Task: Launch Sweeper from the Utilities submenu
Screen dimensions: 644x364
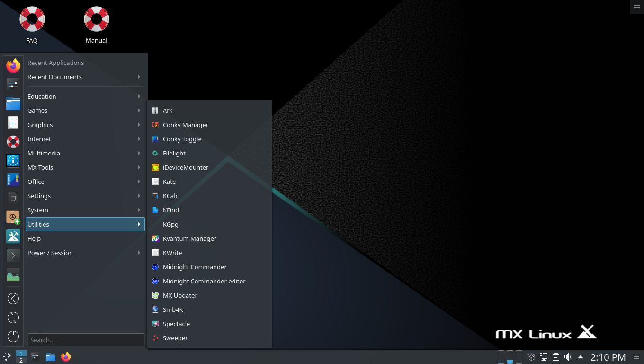Action: (x=209, y=338)
